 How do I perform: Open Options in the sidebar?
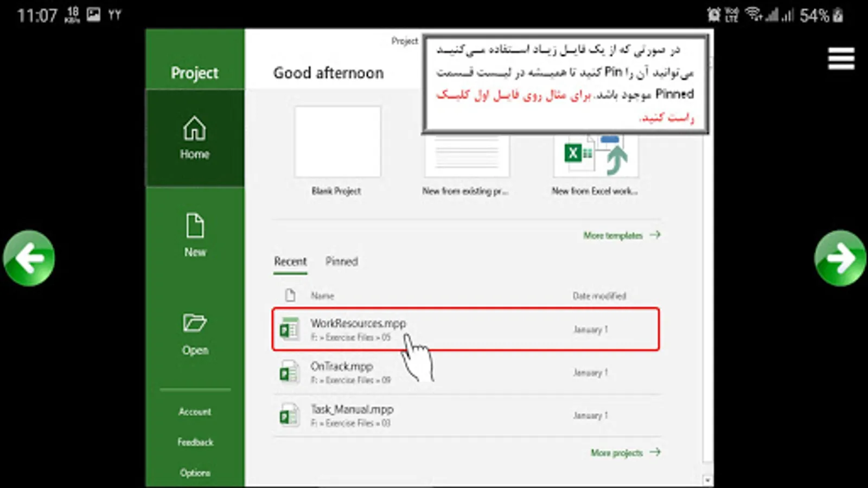(195, 473)
